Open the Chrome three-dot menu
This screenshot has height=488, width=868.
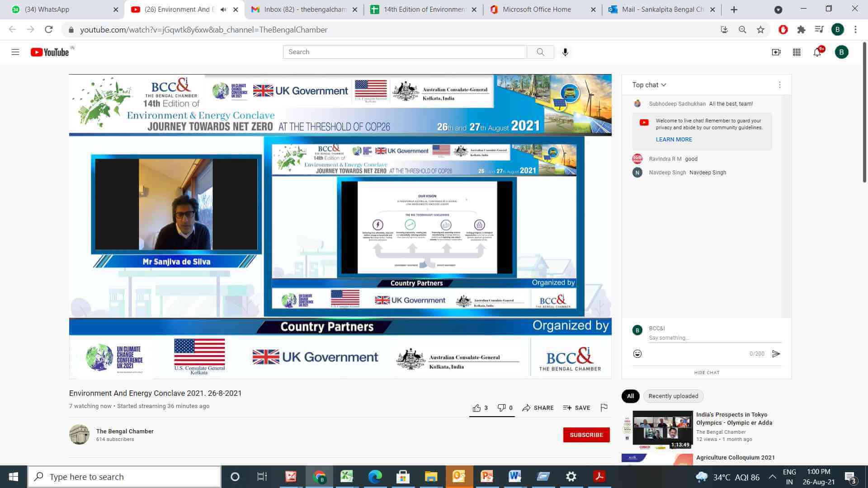click(x=855, y=30)
